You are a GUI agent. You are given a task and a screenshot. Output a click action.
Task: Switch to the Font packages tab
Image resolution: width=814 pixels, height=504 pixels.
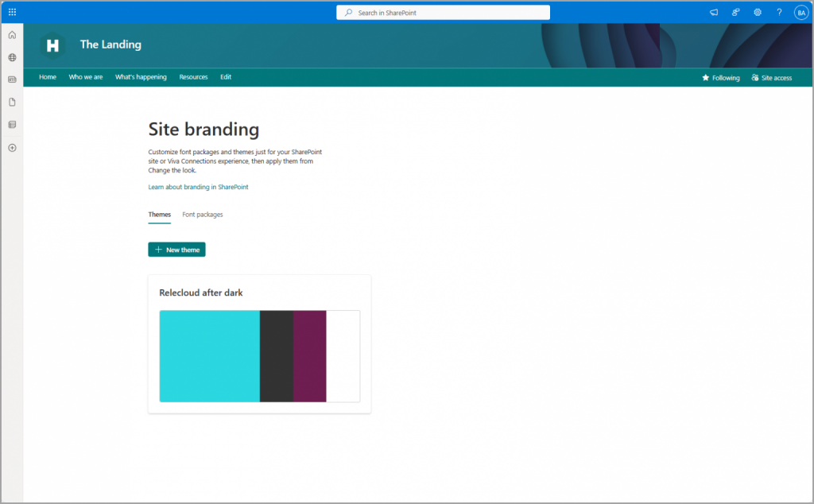click(x=203, y=215)
